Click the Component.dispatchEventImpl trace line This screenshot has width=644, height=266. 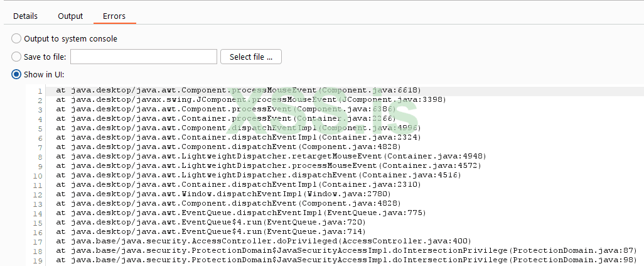(x=239, y=128)
